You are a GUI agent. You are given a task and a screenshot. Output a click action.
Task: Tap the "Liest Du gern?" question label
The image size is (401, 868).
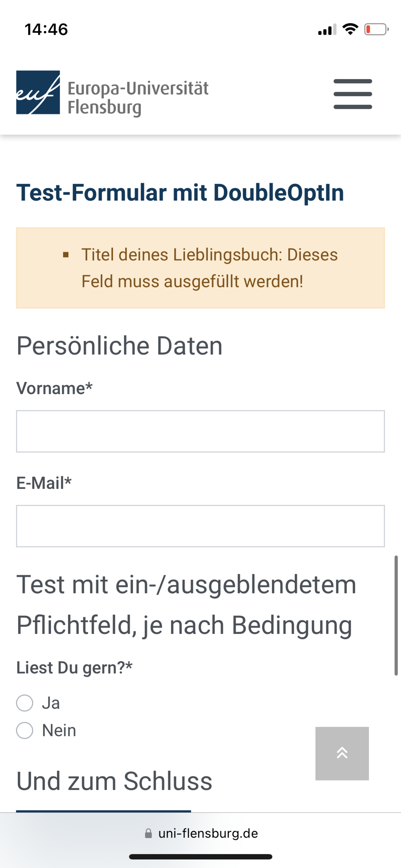tap(74, 668)
